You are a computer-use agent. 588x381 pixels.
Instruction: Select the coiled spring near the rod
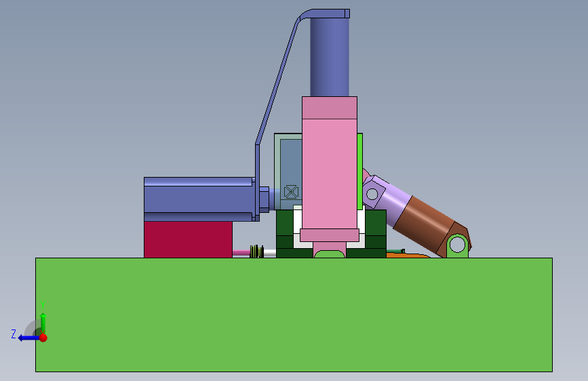pos(257,252)
